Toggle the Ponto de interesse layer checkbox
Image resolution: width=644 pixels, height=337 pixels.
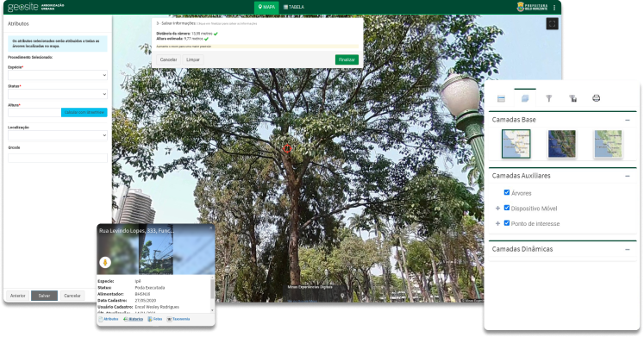tap(507, 223)
